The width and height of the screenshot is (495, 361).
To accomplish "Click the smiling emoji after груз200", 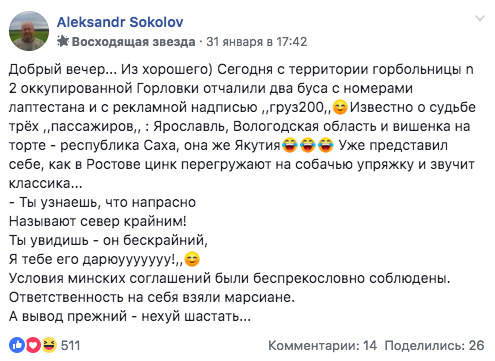I will (x=340, y=107).
